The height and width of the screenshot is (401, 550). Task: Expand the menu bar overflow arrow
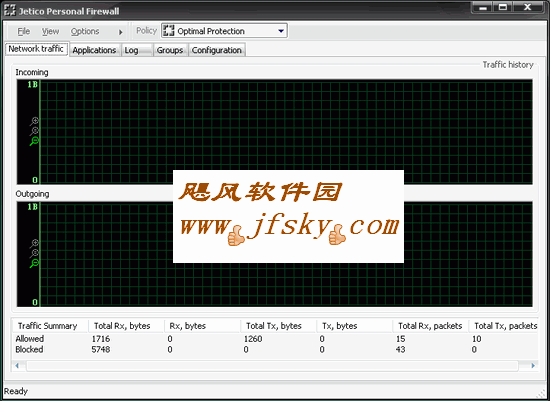pos(120,32)
